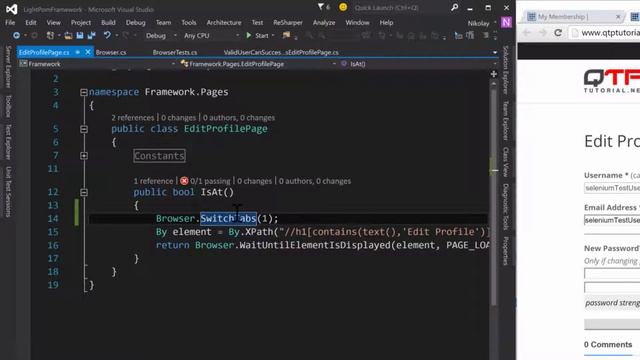This screenshot has height=360, width=640.
Task: Open the Framework.Pages.EditProfilePage type dropdown
Action: (x=334, y=64)
